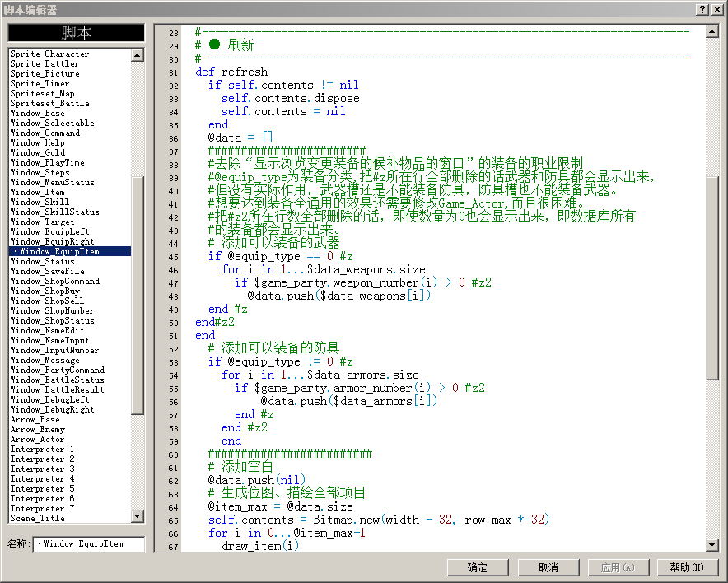Close the script editor window

click(716, 9)
